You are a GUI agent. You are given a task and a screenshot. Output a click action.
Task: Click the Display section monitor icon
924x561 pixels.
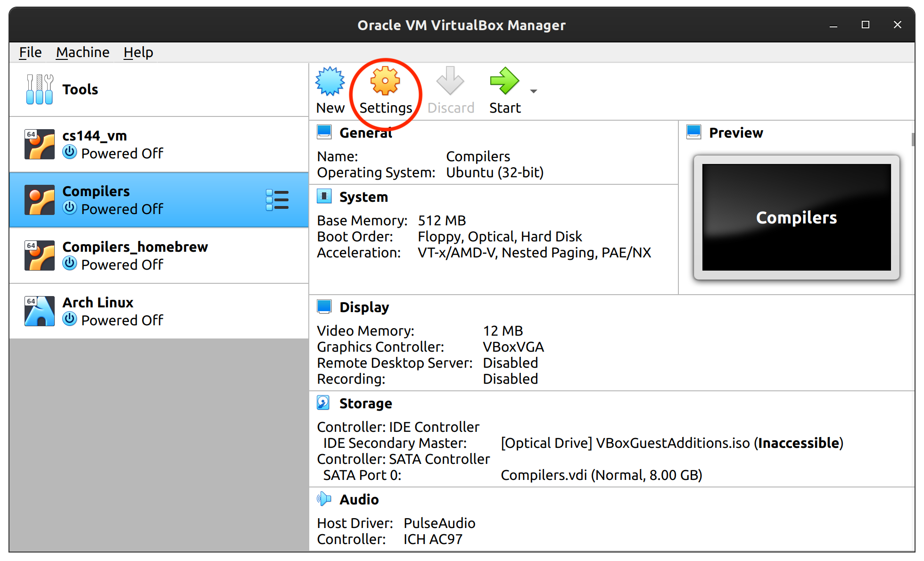[324, 306]
